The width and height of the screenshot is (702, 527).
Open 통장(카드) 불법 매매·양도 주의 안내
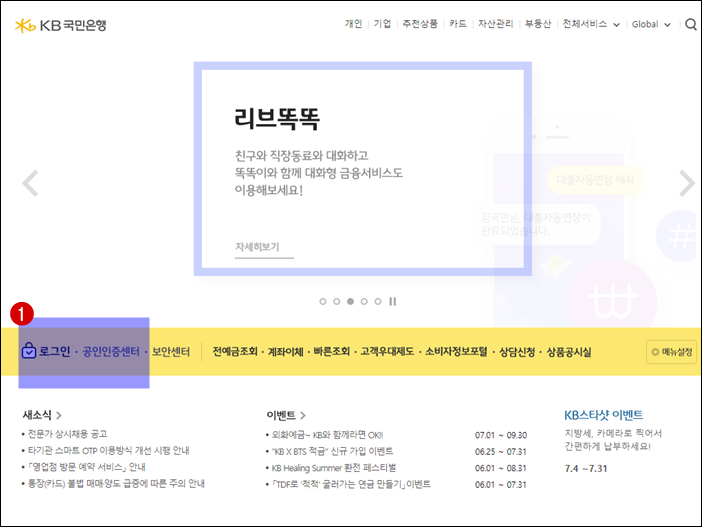(x=116, y=484)
